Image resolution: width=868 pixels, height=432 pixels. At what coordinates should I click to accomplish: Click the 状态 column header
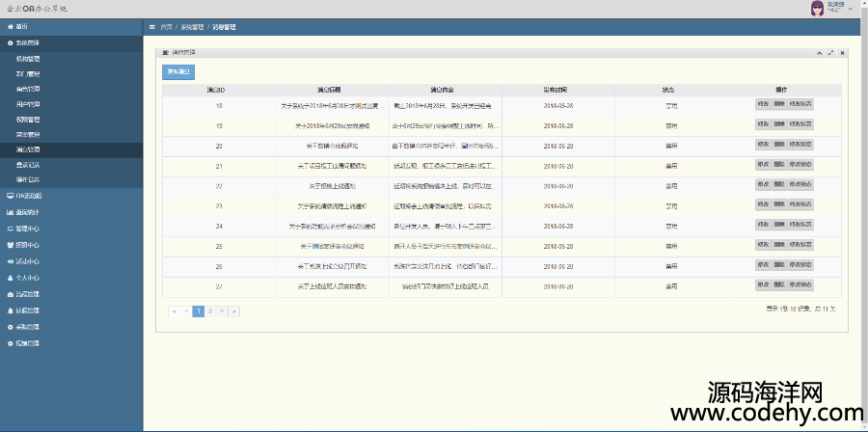coord(671,90)
